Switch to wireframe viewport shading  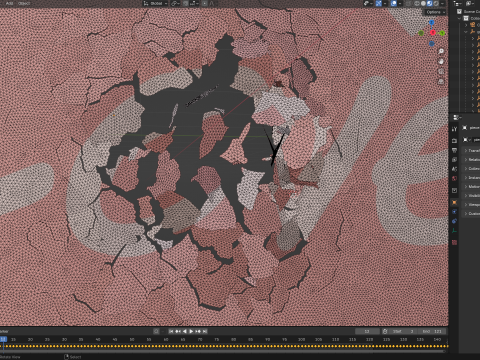point(417,3)
